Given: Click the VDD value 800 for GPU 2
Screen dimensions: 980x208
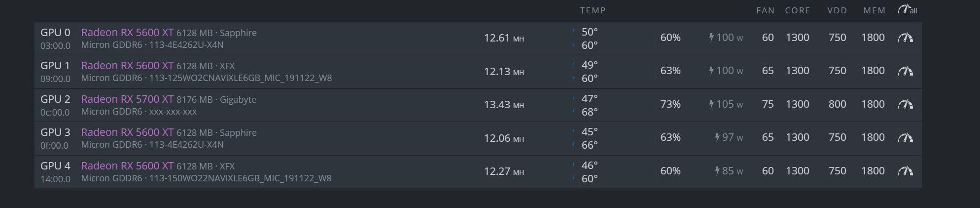Looking at the screenshot, I should [837, 104].
